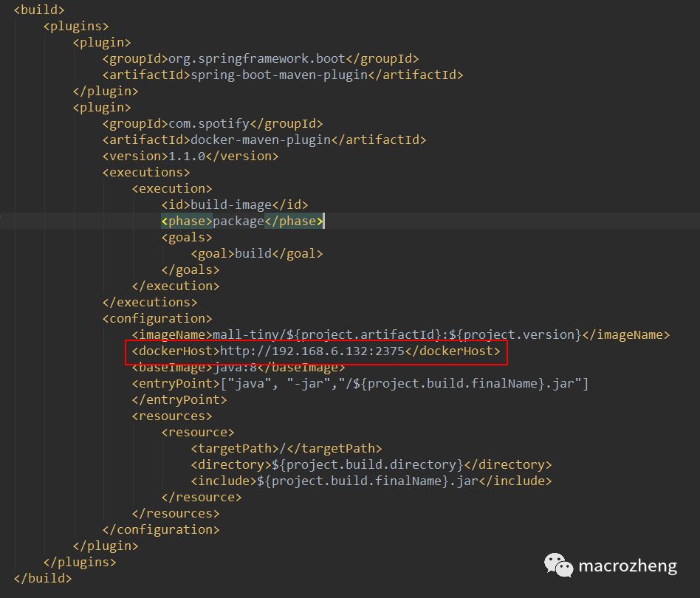The width and height of the screenshot is (700, 598).
Task: Click the entryPoint java -jar line
Action: 360,384
